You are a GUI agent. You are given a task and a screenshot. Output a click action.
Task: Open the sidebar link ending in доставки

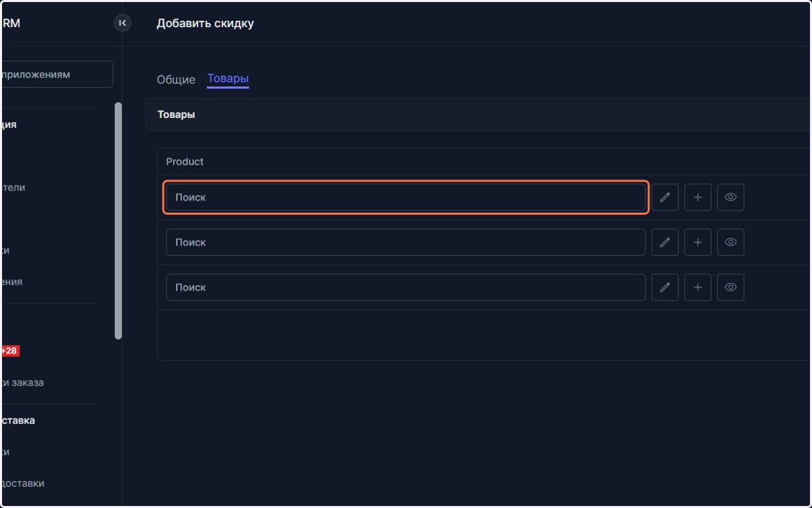tap(22, 483)
